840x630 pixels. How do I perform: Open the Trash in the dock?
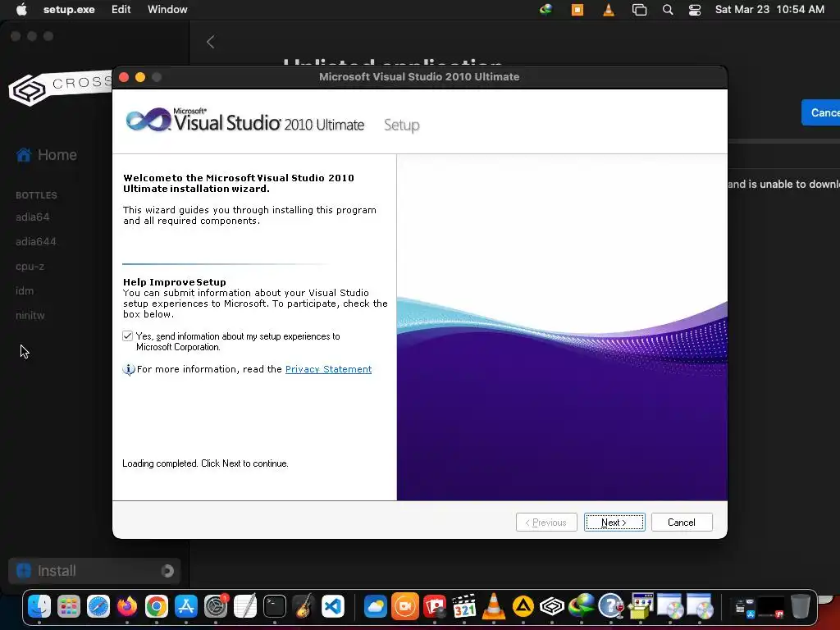pyautogui.click(x=801, y=607)
